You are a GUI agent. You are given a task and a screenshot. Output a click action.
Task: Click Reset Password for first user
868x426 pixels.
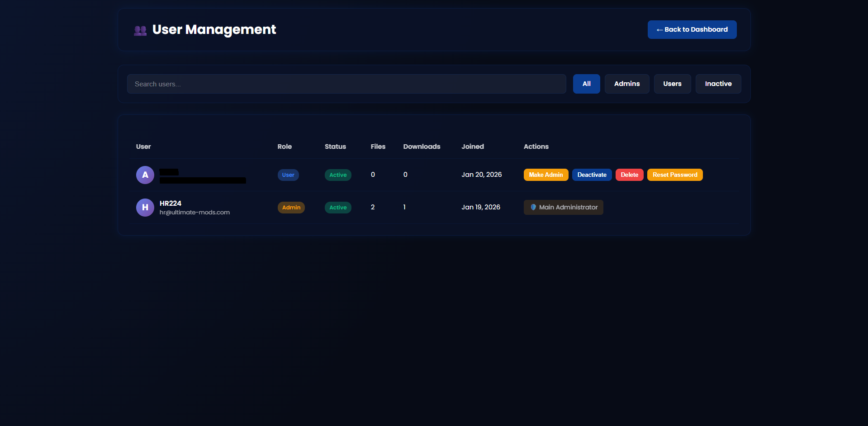(674, 175)
